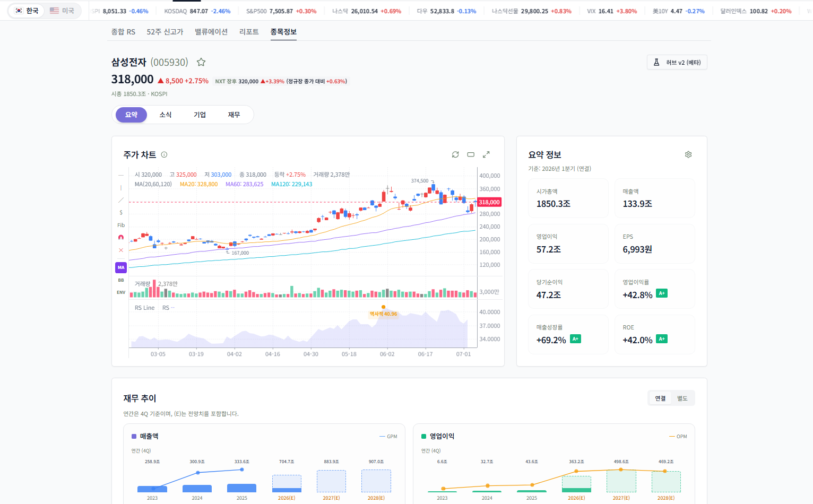The width and height of the screenshot is (813, 504).
Task: Toggle the magnet snap tool
Action: [121, 238]
